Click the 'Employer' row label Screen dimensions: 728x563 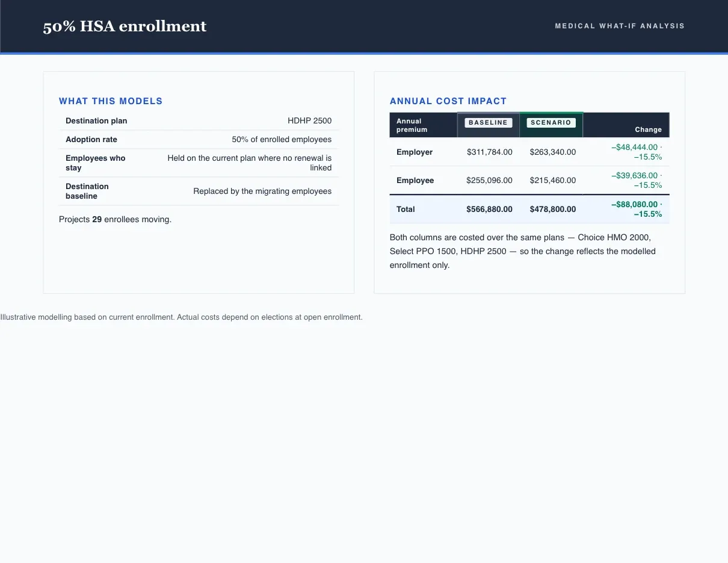coord(415,152)
